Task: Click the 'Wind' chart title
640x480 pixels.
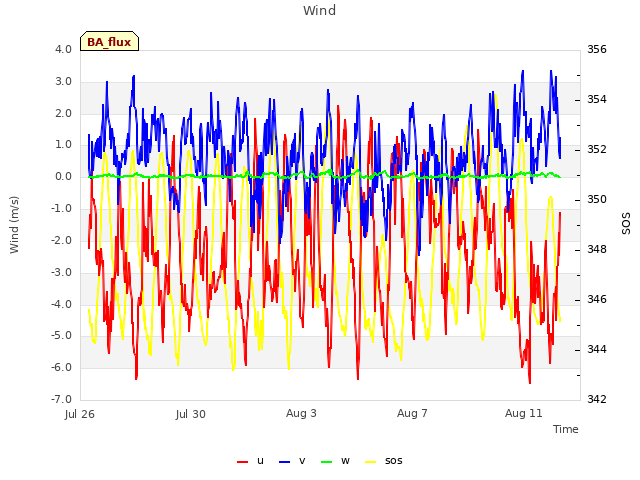Action: [320, 10]
